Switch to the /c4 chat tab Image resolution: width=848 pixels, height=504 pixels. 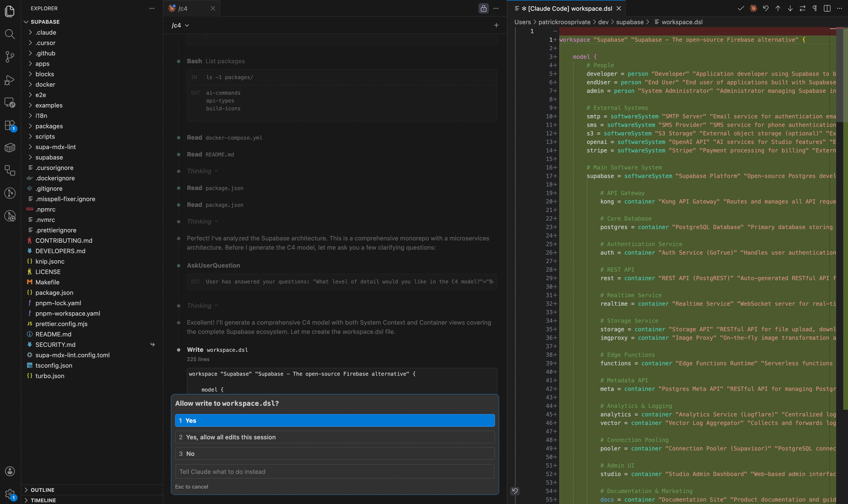coord(183,8)
